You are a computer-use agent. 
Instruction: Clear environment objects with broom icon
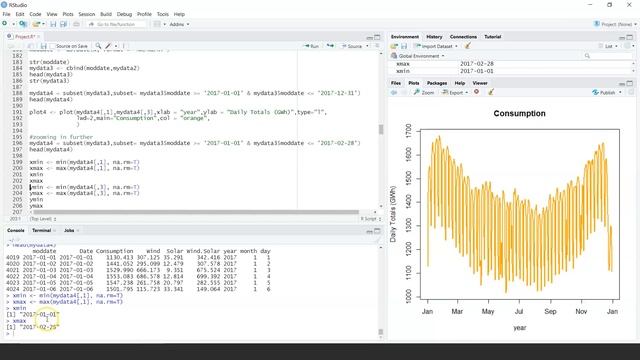(x=468, y=46)
